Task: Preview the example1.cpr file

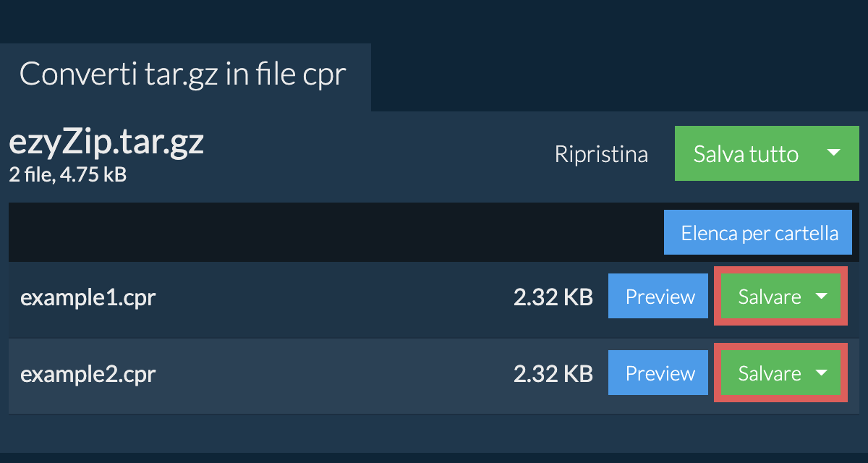Action: click(x=659, y=297)
